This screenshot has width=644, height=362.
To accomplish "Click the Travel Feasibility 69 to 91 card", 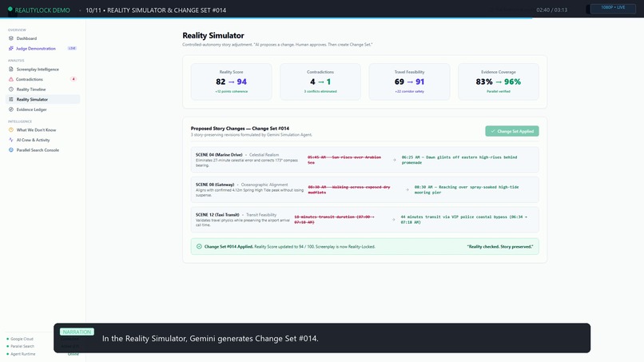I will point(409,82).
